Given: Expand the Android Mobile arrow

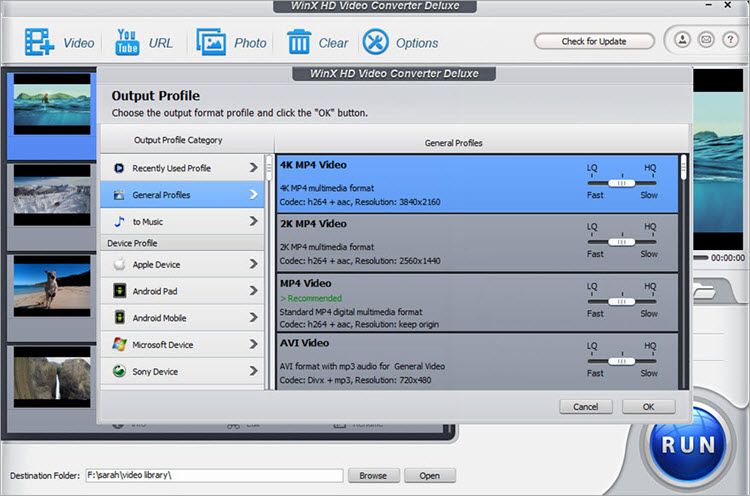Looking at the screenshot, I should pos(254,317).
